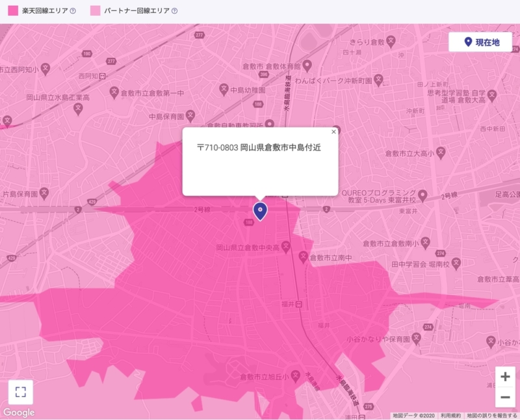The height and width of the screenshot is (420, 520).
Task: Click the 足高公園 park label
Action: 508,194
